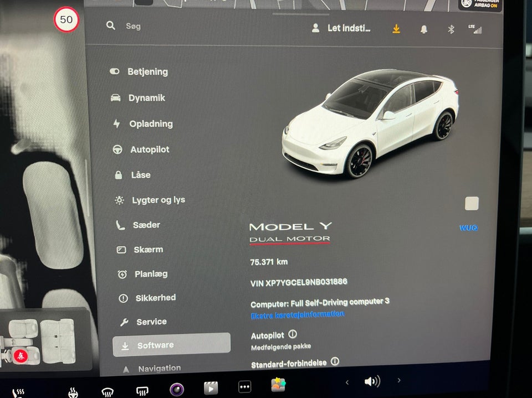The width and height of the screenshot is (532, 398).
Task: Toggle the Betjening controls switch icon
Action: (114, 71)
